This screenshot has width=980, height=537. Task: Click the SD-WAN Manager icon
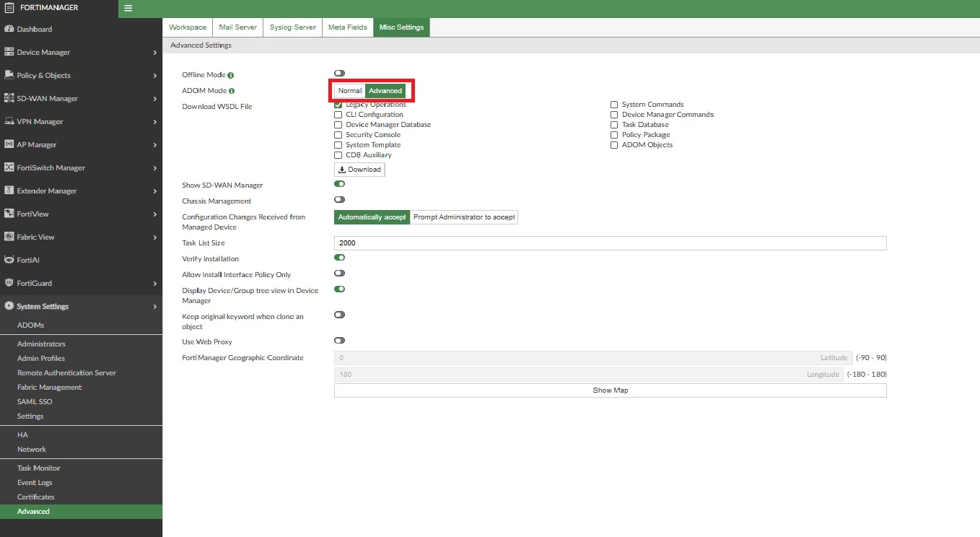pos(9,98)
